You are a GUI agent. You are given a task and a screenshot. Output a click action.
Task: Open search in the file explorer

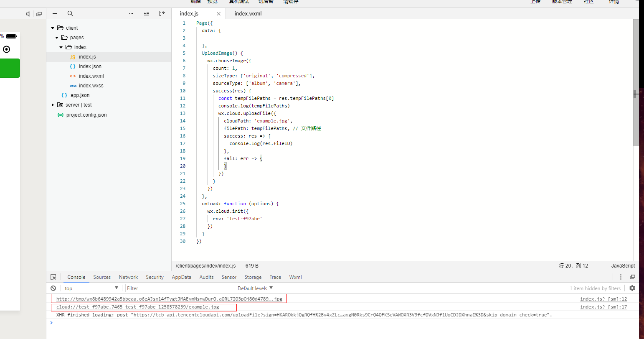pyautogui.click(x=70, y=13)
